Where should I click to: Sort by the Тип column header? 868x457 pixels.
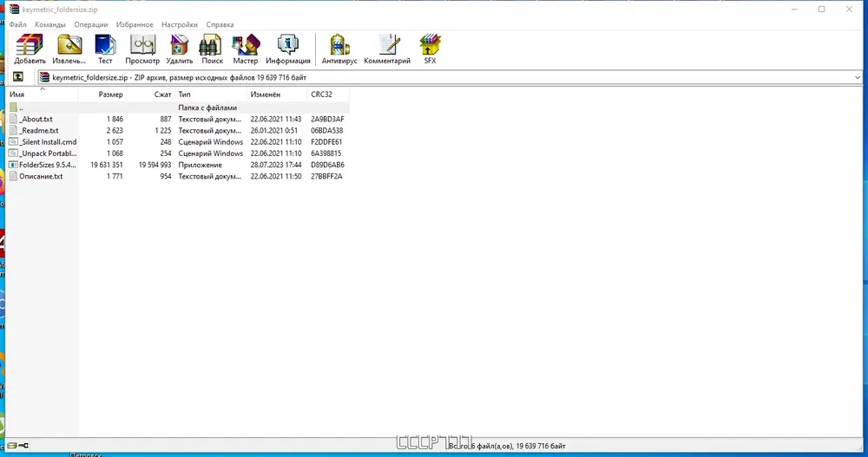pos(211,94)
